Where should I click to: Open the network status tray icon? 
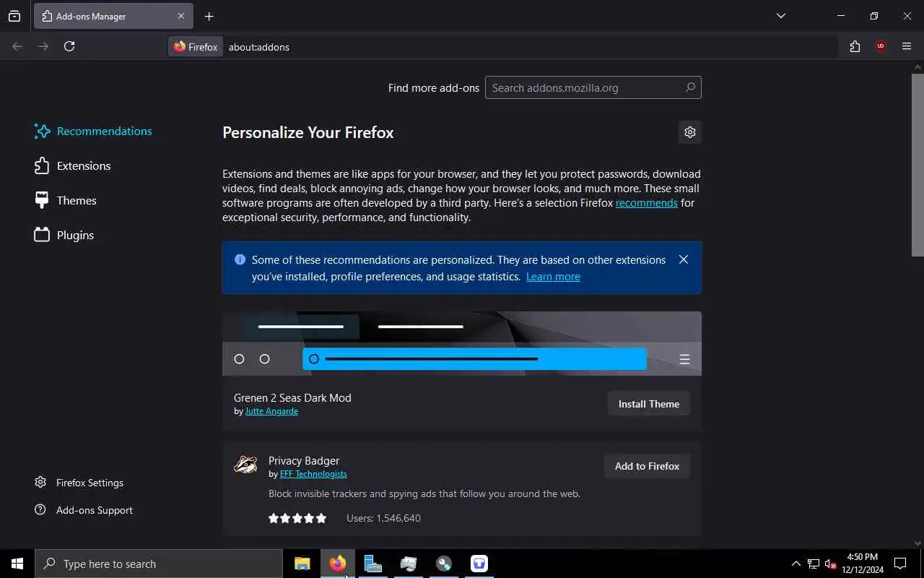tap(814, 564)
